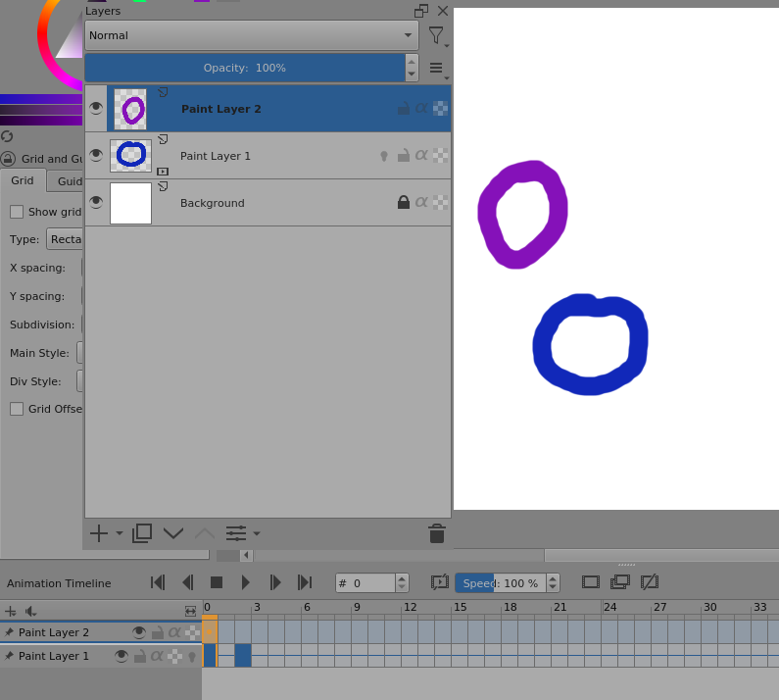Click the layer filter funnel icon
The height and width of the screenshot is (700, 779).
[436, 35]
